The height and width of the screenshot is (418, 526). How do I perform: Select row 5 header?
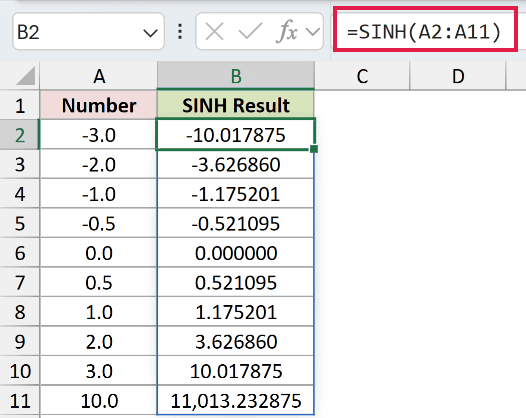19,223
